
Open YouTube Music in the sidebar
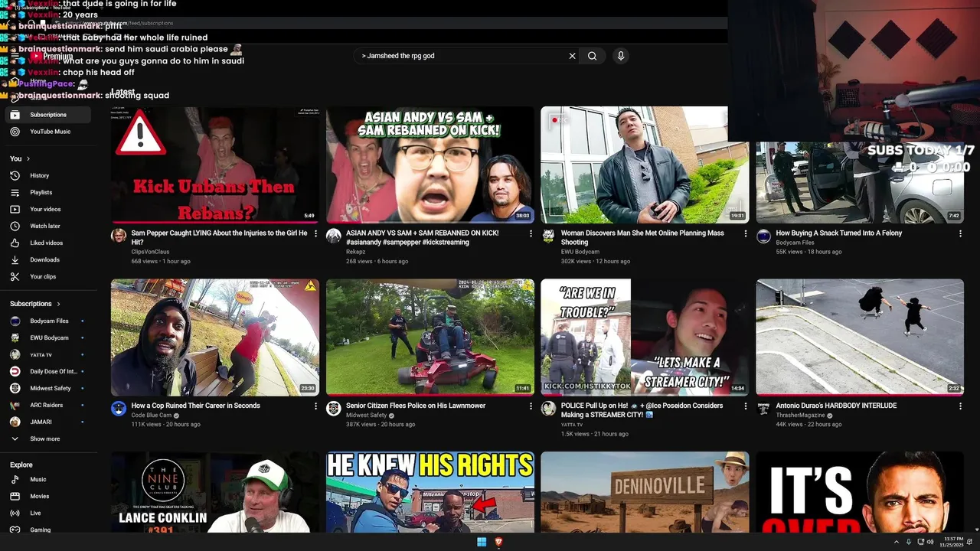click(47, 132)
